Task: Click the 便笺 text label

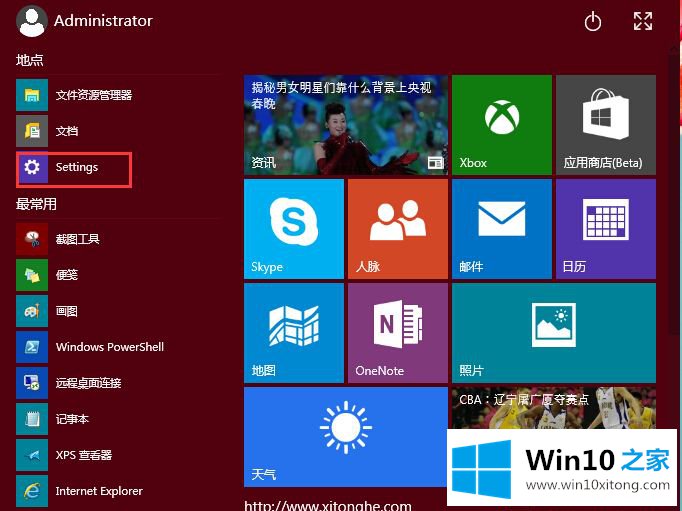Action: [x=67, y=275]
